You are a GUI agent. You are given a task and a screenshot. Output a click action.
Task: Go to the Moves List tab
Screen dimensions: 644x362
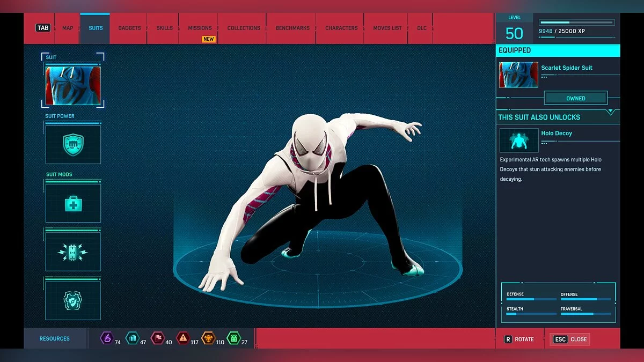click(x=387, y=28)
